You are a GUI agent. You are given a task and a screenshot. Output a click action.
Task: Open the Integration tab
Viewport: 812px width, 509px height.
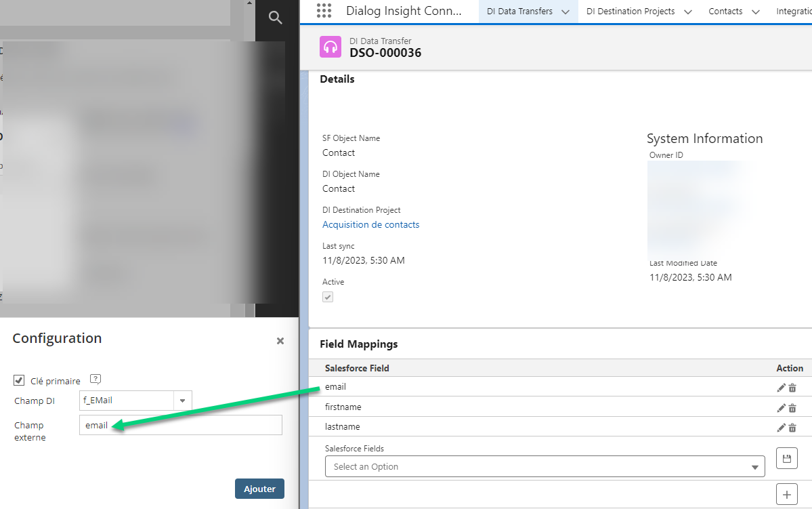794,12
